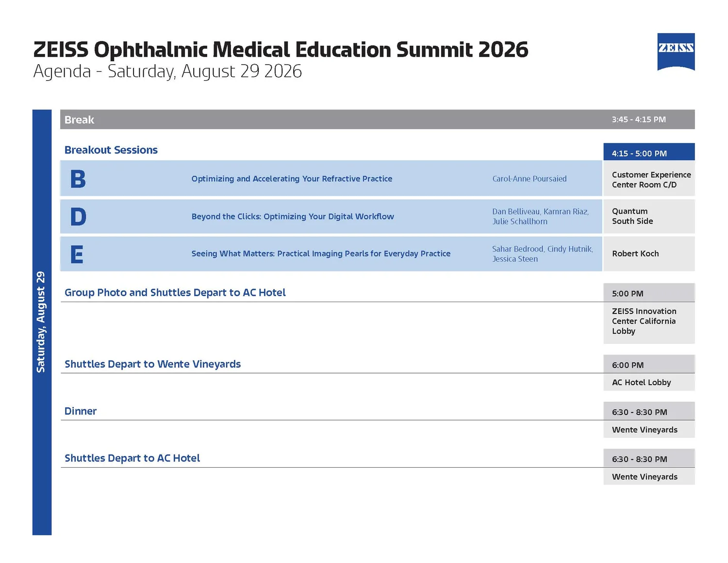The width and height of the screenshot is (728, 563).
Task: Click the location "ZEISS Innovation Center California Lobby"
Action: [644, 321]
